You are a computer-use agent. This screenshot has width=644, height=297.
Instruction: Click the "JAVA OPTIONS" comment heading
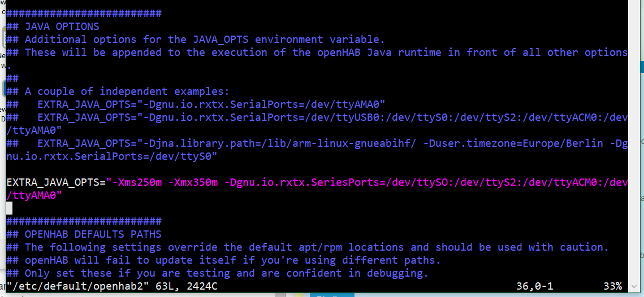coord(62,26)
